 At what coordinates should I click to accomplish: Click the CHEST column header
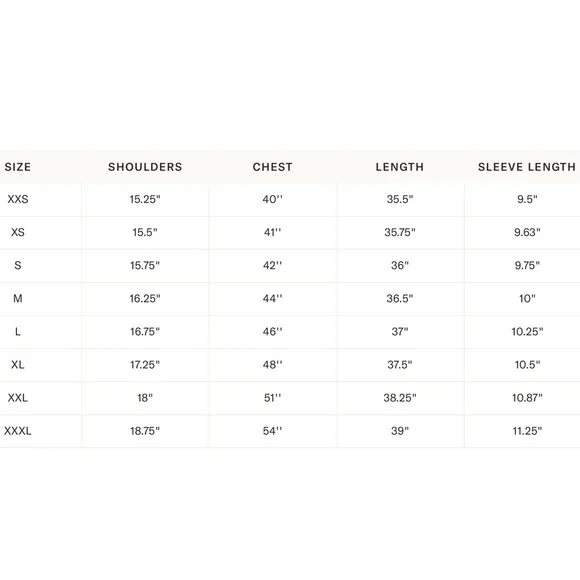tap(273, 167)
